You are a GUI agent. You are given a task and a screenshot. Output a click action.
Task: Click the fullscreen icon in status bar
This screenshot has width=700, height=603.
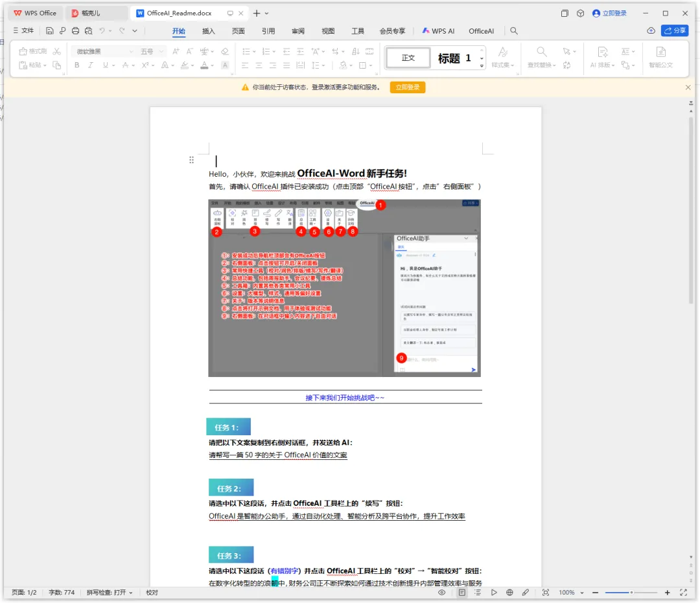[683, 592]
